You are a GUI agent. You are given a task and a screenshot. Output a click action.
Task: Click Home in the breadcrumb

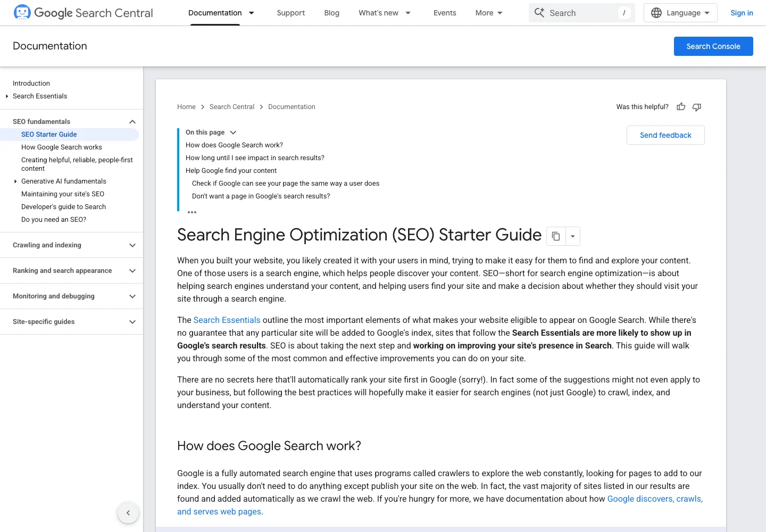tap(186, 107)
